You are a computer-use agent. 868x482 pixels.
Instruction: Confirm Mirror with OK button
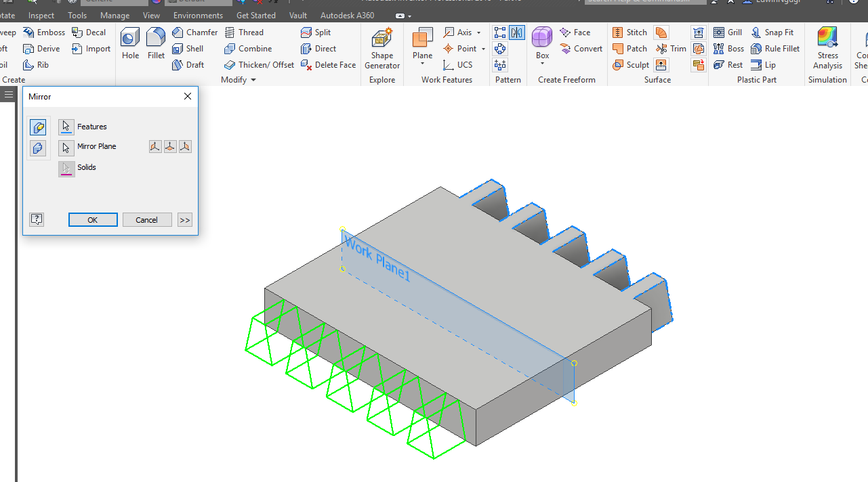point(93,220)
